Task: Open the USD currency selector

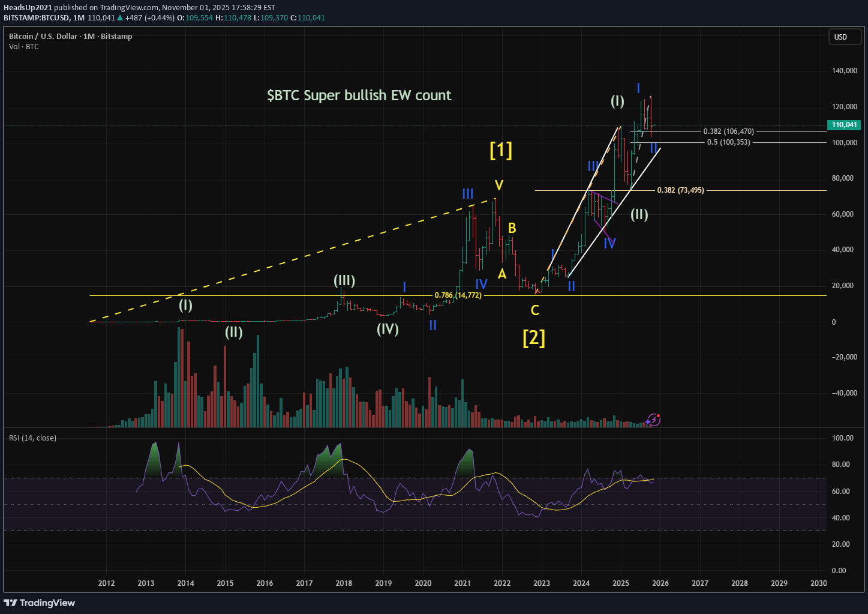Action: point(844,37)
